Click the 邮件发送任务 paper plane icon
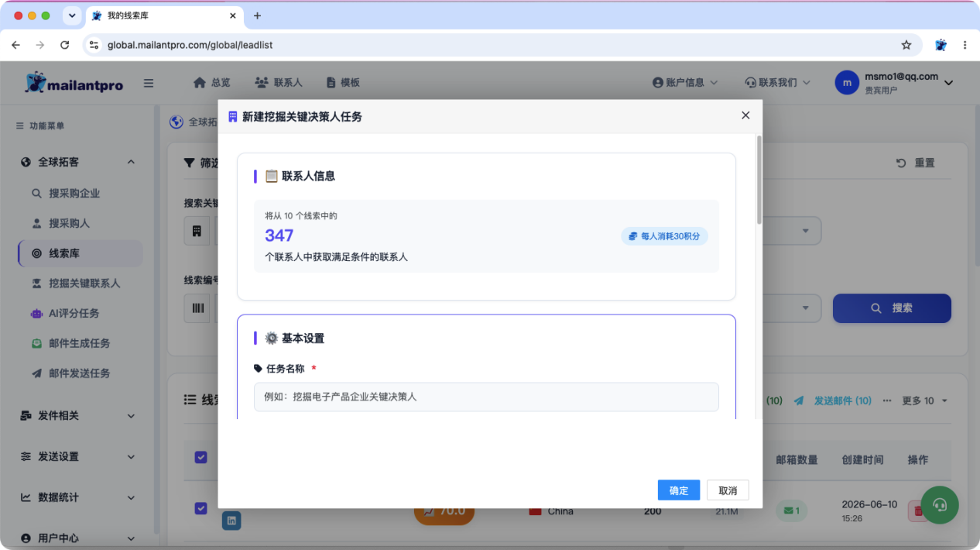 click(x=36, y=373)
